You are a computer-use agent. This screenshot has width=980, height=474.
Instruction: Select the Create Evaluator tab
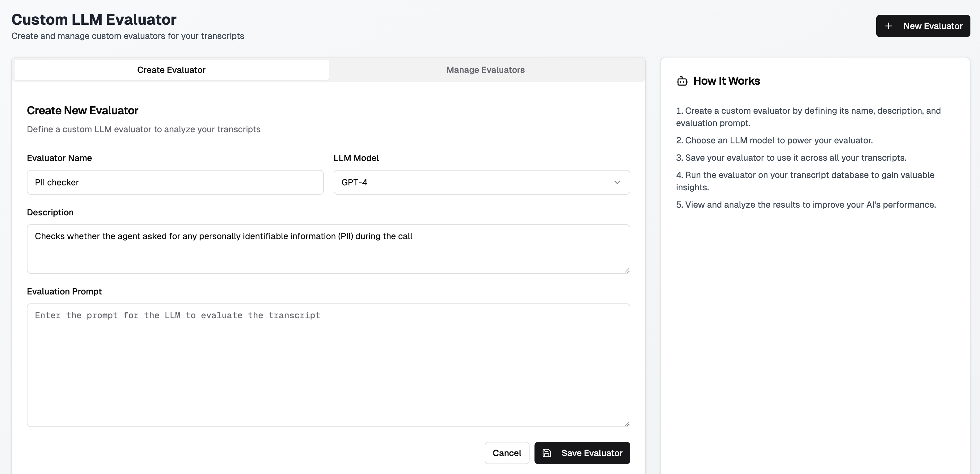tap(171, 70)
